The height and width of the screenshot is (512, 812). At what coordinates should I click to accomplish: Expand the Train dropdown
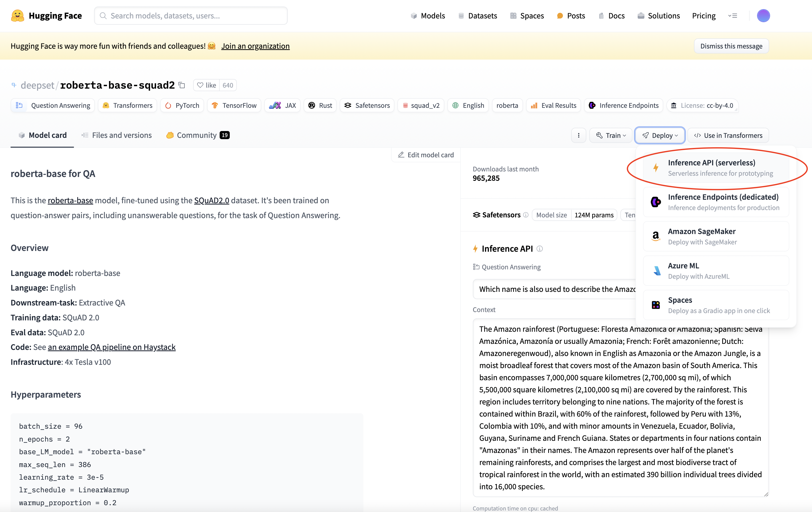[611, 135]
